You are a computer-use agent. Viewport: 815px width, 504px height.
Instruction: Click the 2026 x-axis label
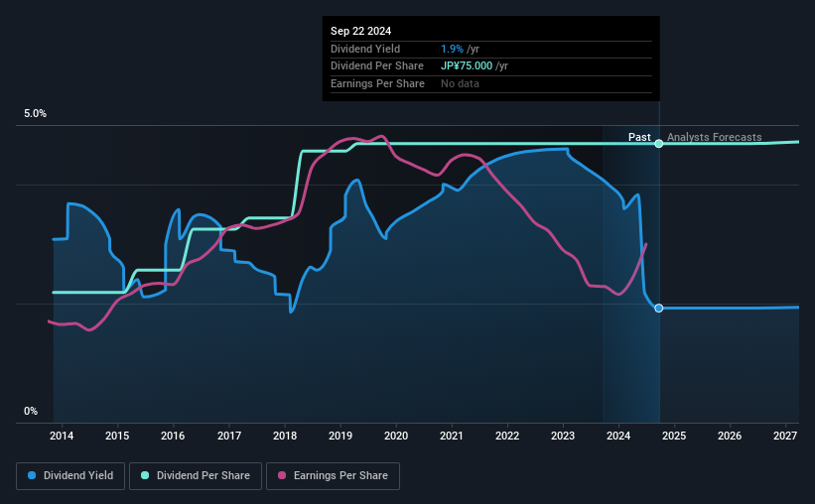(730, 436)
